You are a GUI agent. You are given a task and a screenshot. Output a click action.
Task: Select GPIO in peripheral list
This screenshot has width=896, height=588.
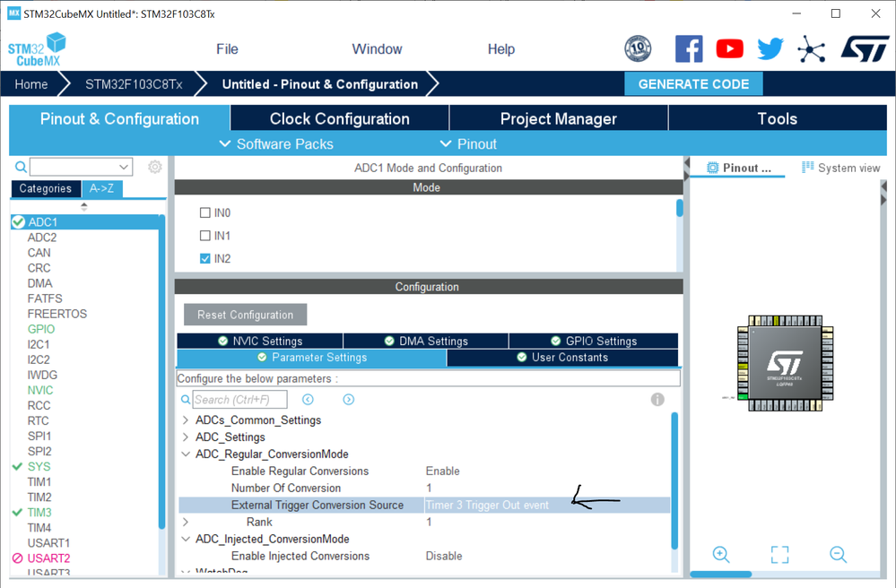pos(41,329)
